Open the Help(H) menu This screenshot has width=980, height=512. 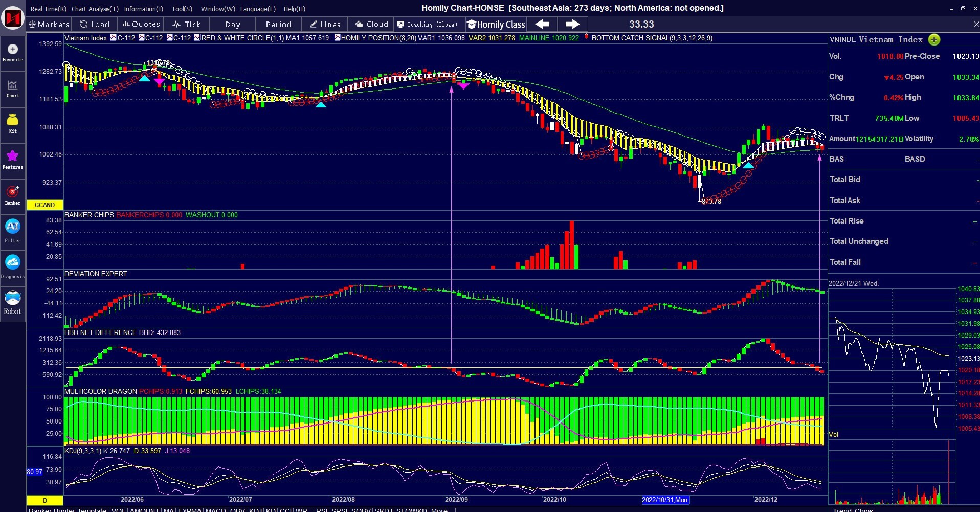point(294,9)
